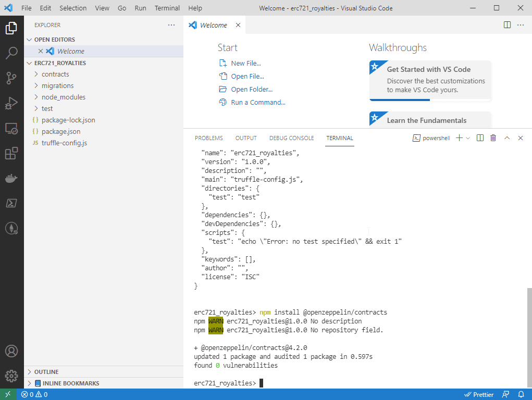Open Run and Debug view
The width and height of the screenshot is (532, 400).
tap(11, 103)
